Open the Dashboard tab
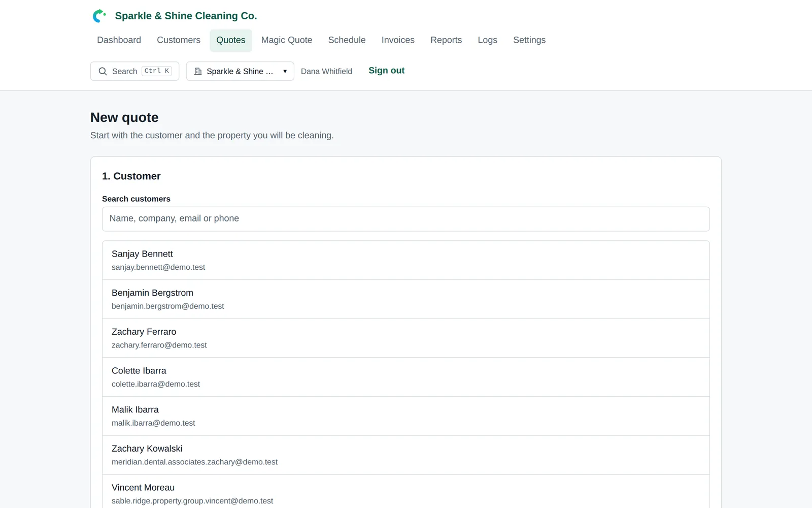Viewport: 812px width, 508px height. click(x=119, y=40)
